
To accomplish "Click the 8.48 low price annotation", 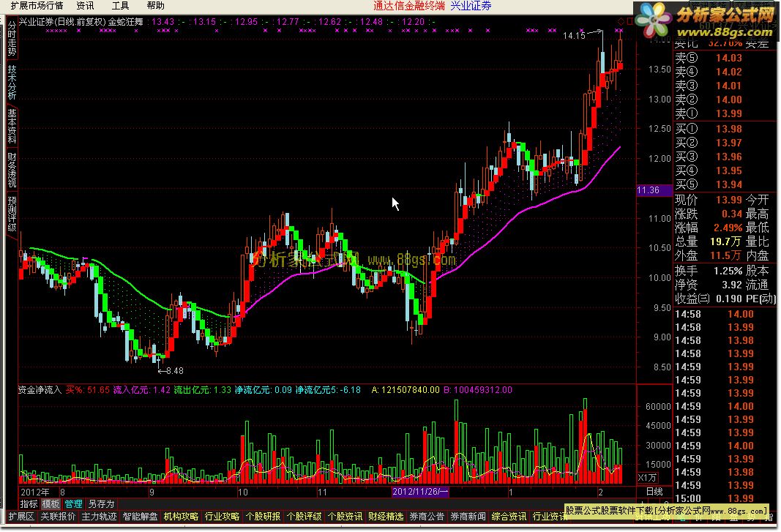I will [x=175, y=370].
